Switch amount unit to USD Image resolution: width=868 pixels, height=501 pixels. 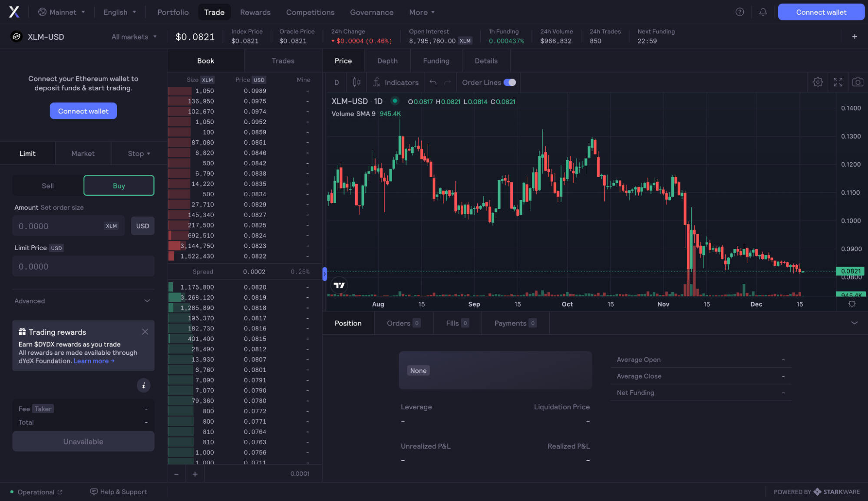pos(142,226)
